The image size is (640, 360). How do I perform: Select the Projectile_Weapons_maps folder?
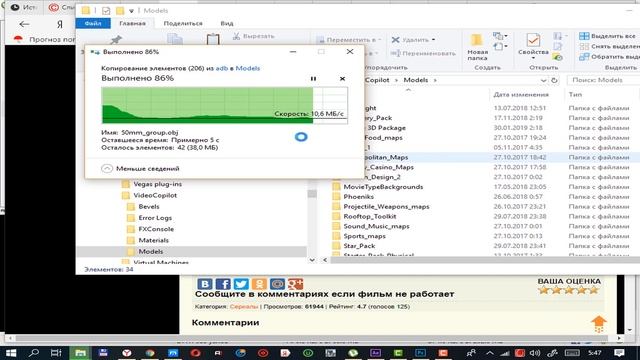(386, 207)
